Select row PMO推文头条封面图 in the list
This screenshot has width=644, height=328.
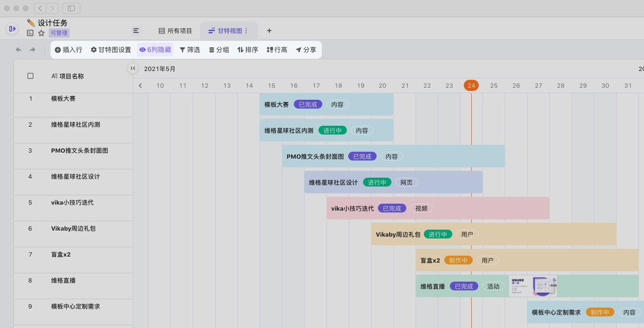[x=73, y=156]
